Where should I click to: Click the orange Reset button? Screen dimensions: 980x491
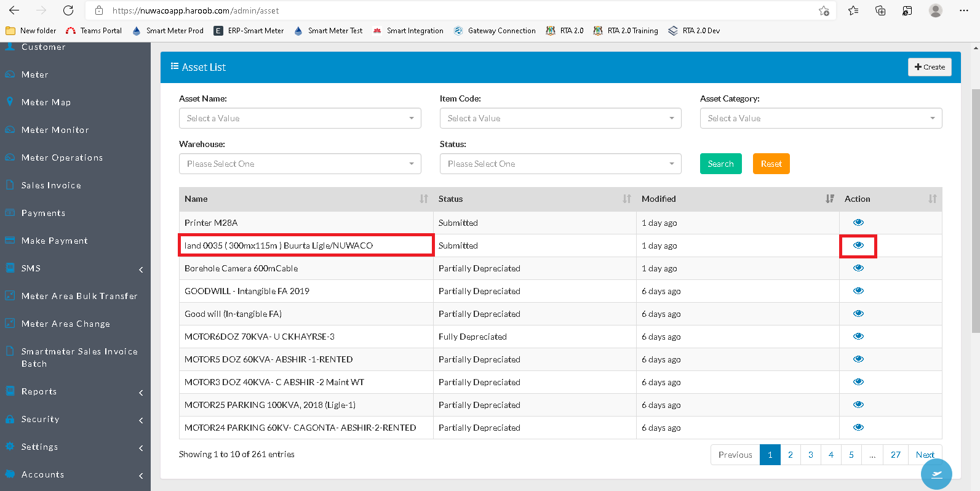(771, 164)
